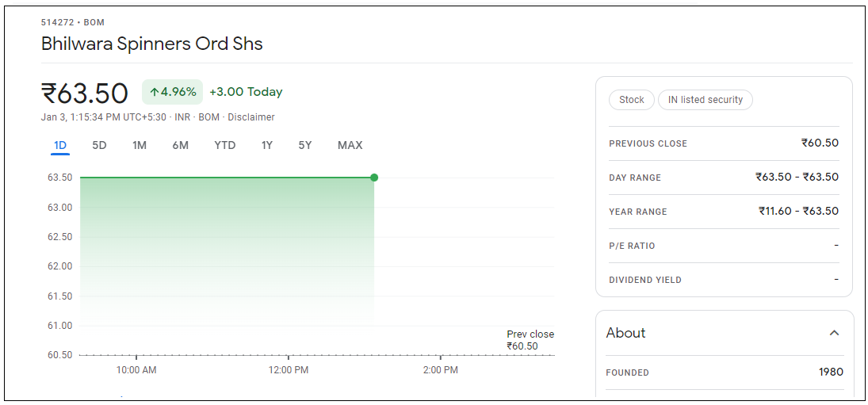
Task: Open the YTD chart view
Action: [x=225, y=145]
